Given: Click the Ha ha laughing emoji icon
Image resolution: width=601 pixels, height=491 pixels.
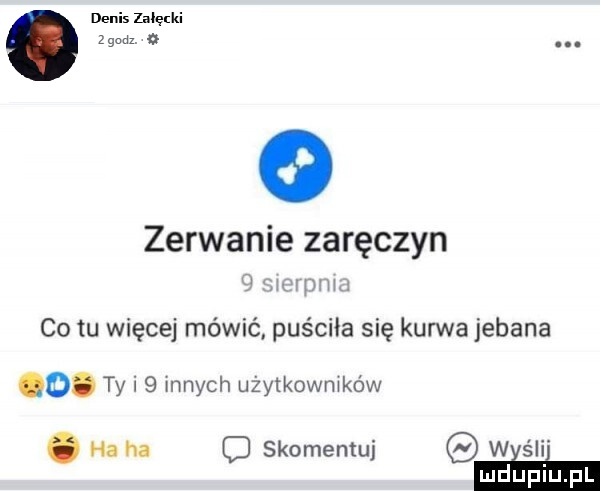Looking at the screenshot, I should click(64, 448).
